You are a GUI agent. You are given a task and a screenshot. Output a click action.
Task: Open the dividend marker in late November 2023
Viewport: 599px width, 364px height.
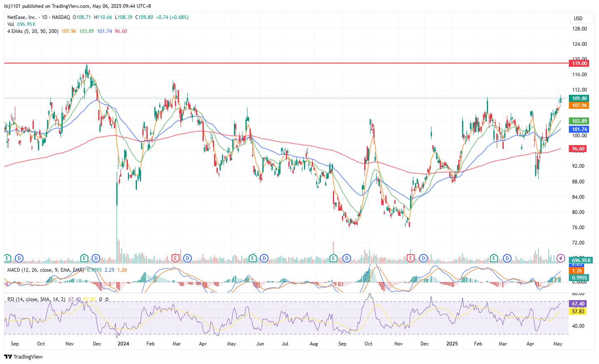(x=96, y=258)
